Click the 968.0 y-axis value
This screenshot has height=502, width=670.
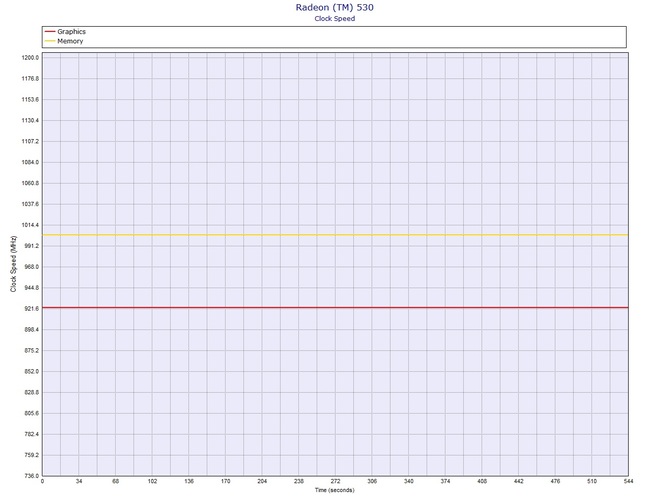pos(31,267)
